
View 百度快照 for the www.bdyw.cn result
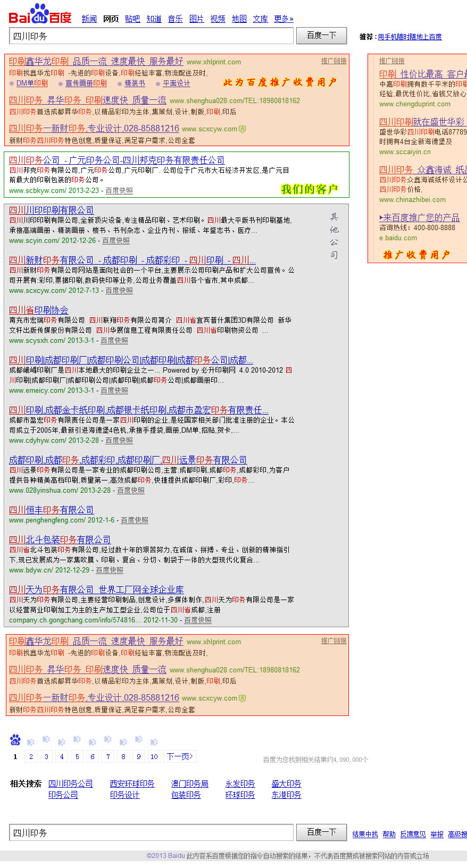click(x=110, y=570)
